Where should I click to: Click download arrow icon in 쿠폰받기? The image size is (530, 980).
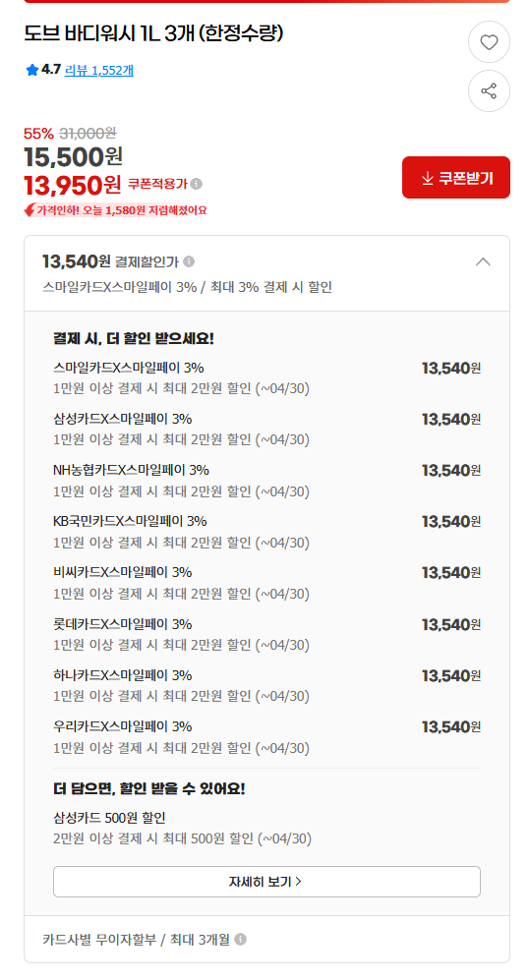tap(428, 179)
